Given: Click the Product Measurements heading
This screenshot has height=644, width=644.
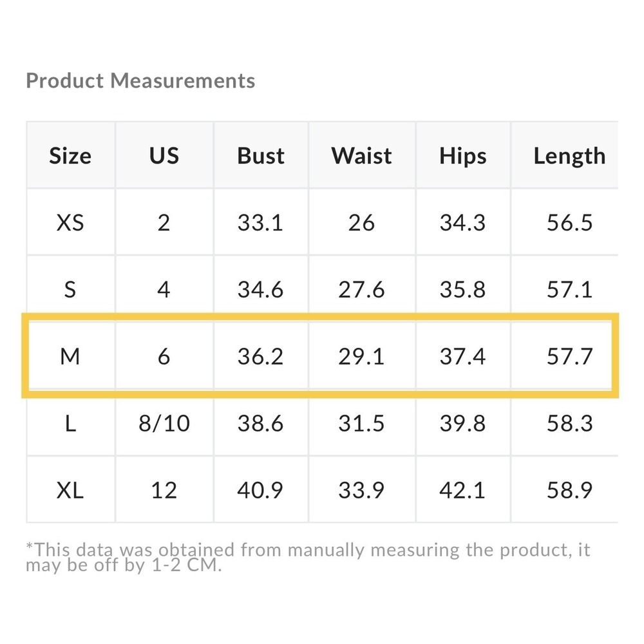Looking at the screenshot, I should (140, 81).
